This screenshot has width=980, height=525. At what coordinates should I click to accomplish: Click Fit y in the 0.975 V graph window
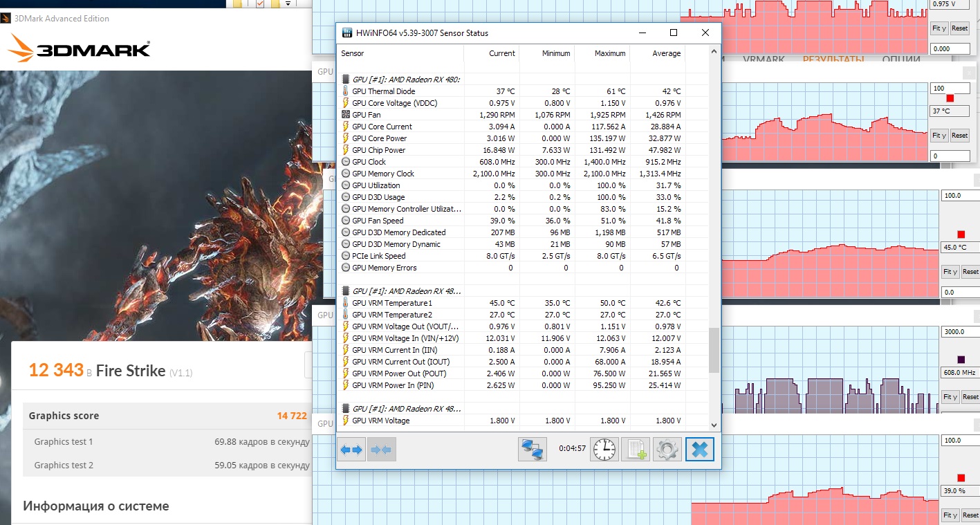coord(939,28)
